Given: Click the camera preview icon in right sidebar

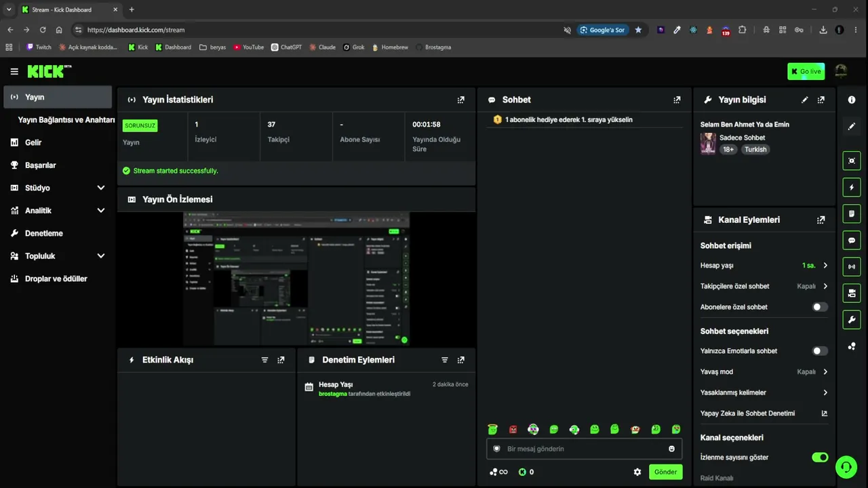Looking at the screenshot, I should click(852, 161).
